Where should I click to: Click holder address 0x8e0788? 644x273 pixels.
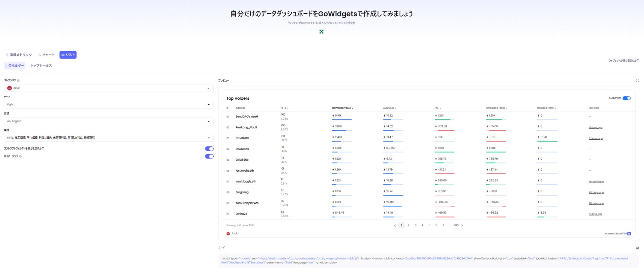tap(242, 138)
